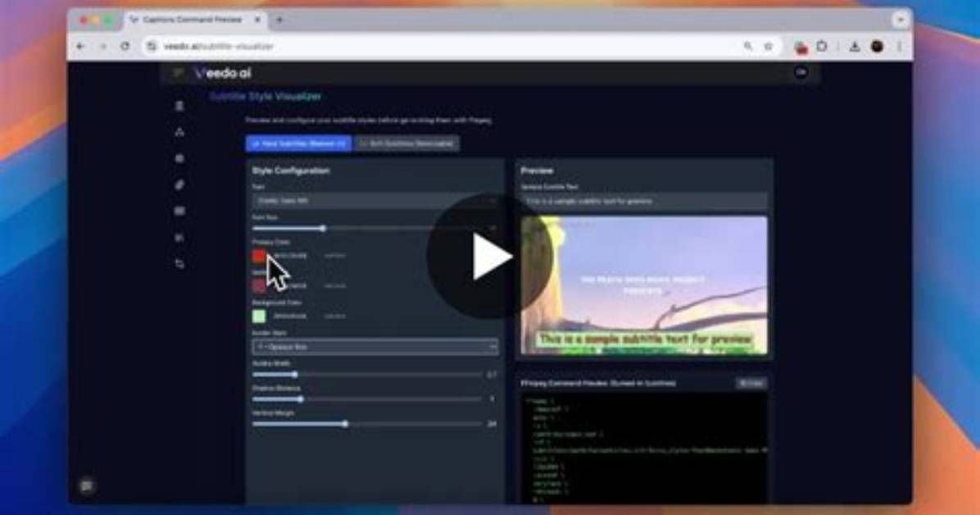Open the Chrome downloads icon
The height and width of the screenshot is (515, 980).
point(855,46)
